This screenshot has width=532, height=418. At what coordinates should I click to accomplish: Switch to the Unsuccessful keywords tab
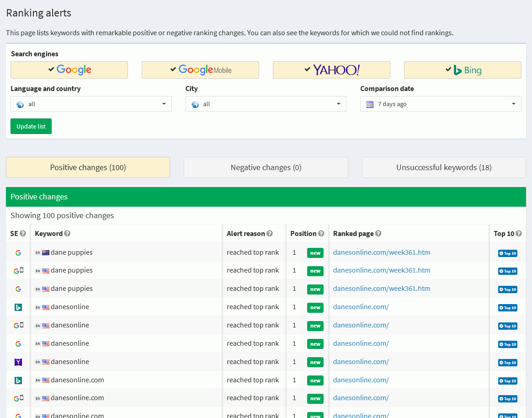click(444, 167)
